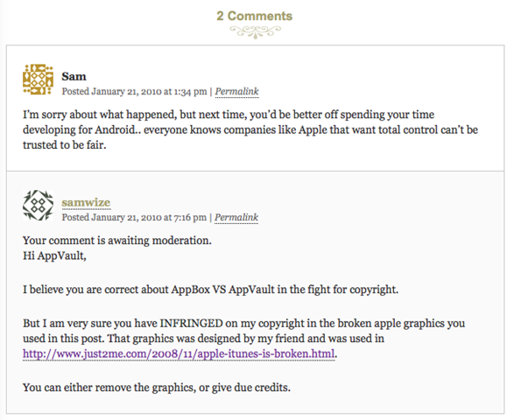514x420 pixels.
Task: Click the 'awaiting moderation' notice text
Action: pos(117,241)
